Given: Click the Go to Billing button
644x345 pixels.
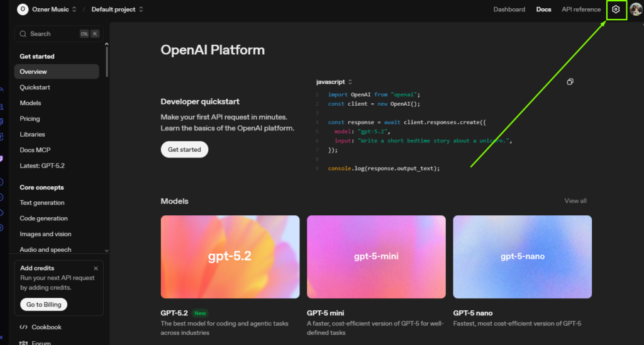Looking at the screenshot, I should point(44,304).
